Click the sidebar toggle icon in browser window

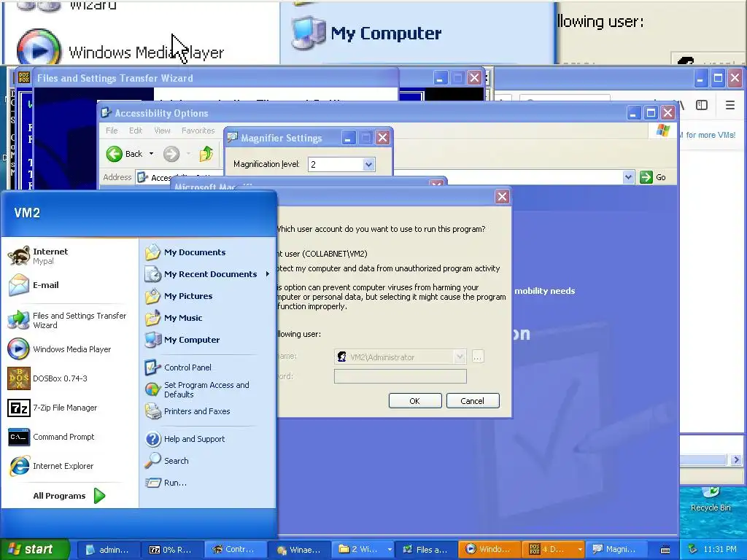click(x=701, y=105)
